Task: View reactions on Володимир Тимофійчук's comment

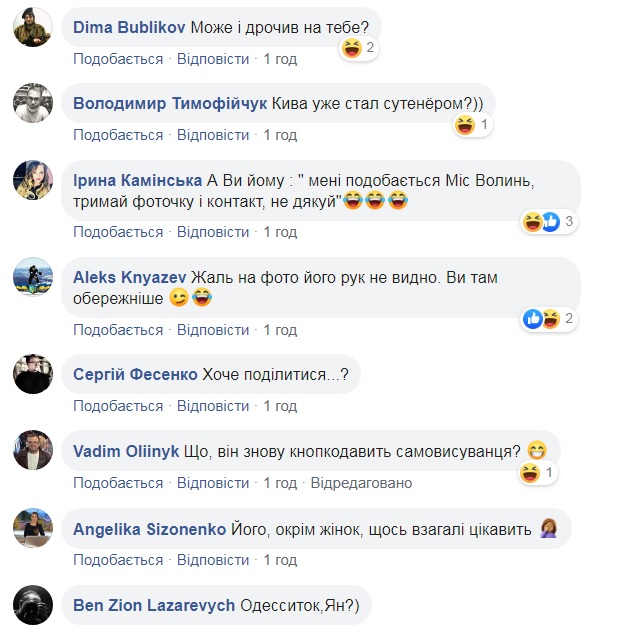Action: (x=471, y=125)
